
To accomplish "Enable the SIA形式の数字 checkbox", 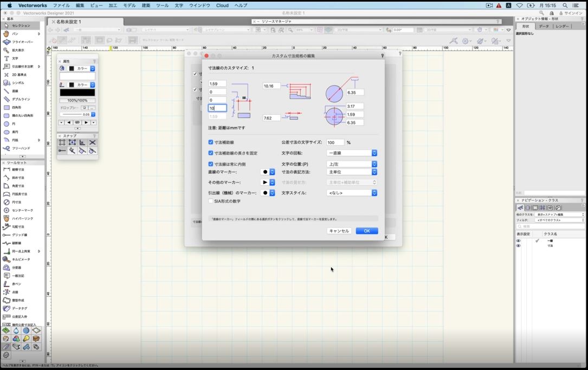I will pos(211,202).
